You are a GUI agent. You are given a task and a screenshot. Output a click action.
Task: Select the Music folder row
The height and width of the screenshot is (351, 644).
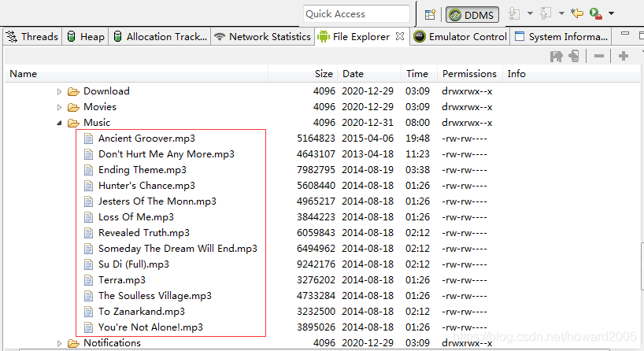[x=322, y=122]
